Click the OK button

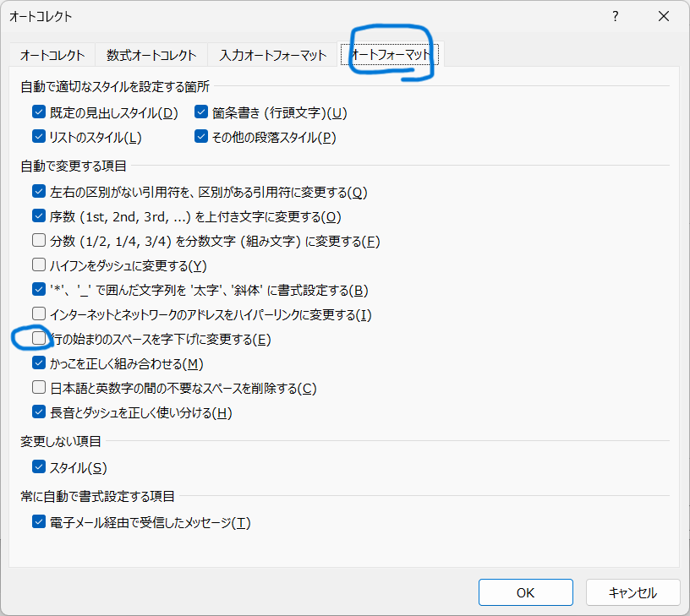(x=525, y=592)
